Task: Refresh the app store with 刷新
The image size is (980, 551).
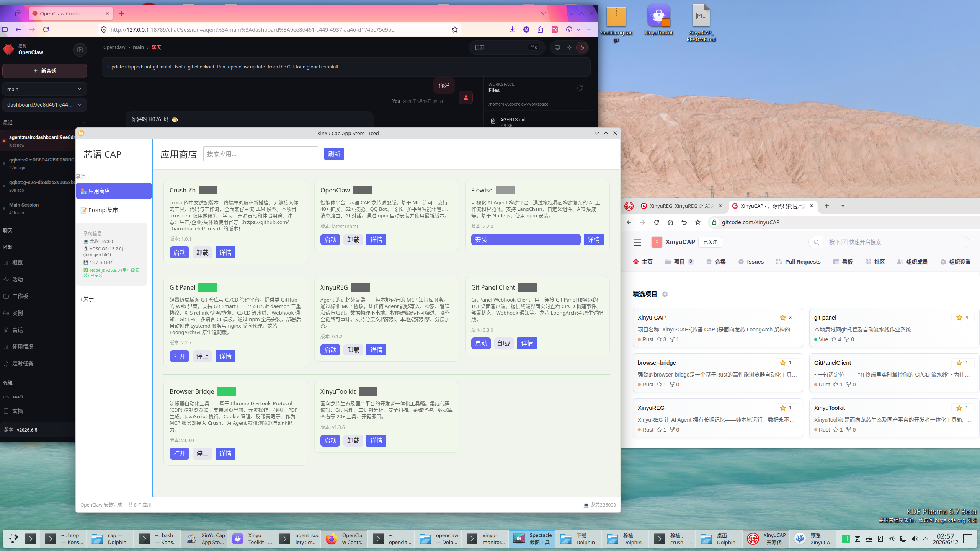Action: [334, 154]
